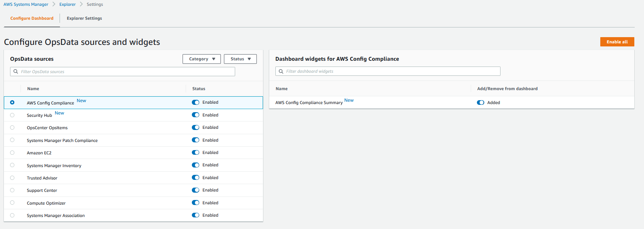Toggle Trusted Advisor enabled switch
Image resolution: width=644 pixels, height=229 pixels.
[196, 178]
